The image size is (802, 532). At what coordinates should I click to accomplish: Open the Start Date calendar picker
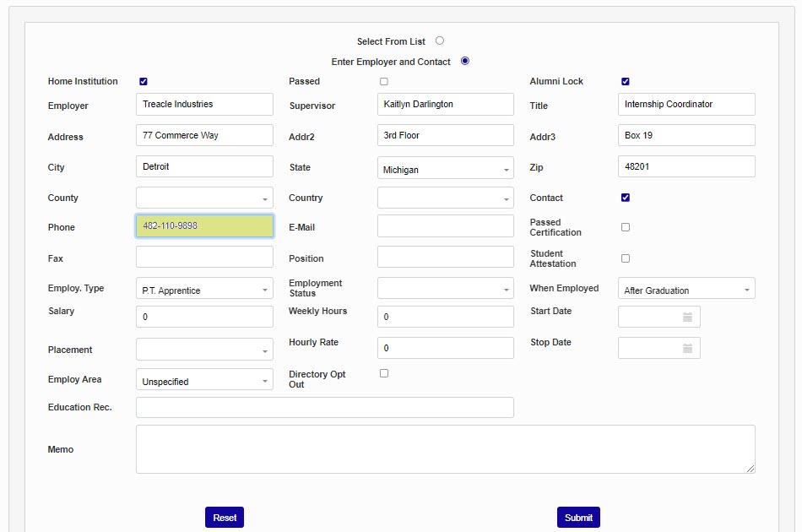(x=687, y=318)
